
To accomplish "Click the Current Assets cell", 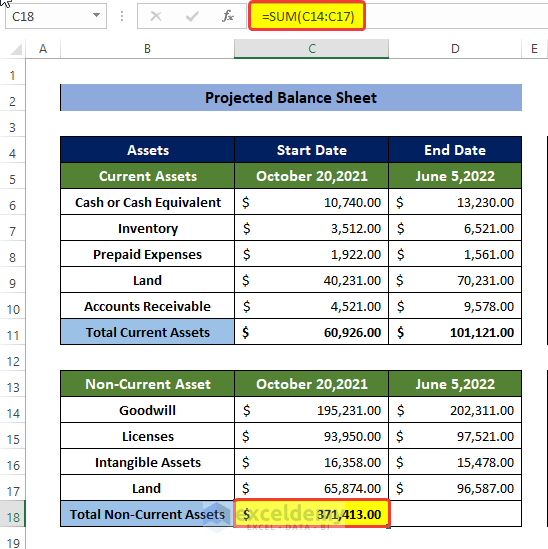I will 147,176.
